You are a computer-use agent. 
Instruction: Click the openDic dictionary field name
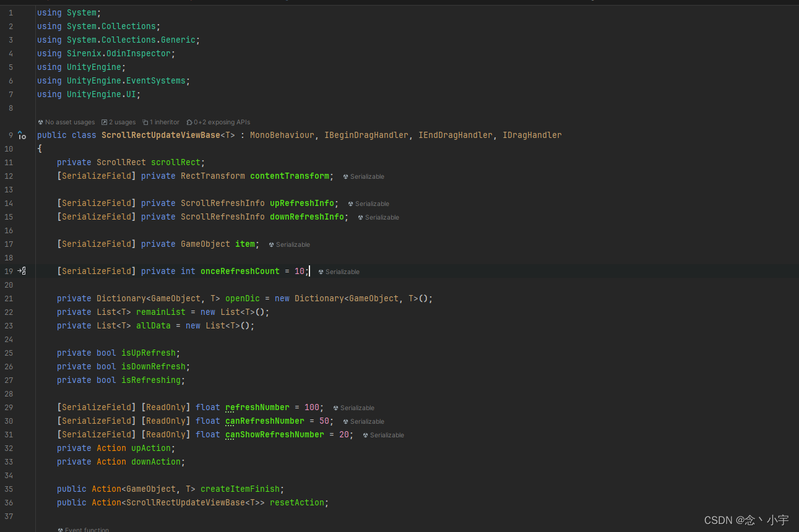click(243, 299)
